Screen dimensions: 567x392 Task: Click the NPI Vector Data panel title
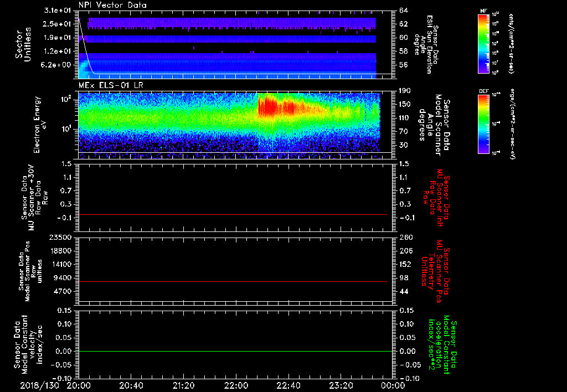(112, 5)
